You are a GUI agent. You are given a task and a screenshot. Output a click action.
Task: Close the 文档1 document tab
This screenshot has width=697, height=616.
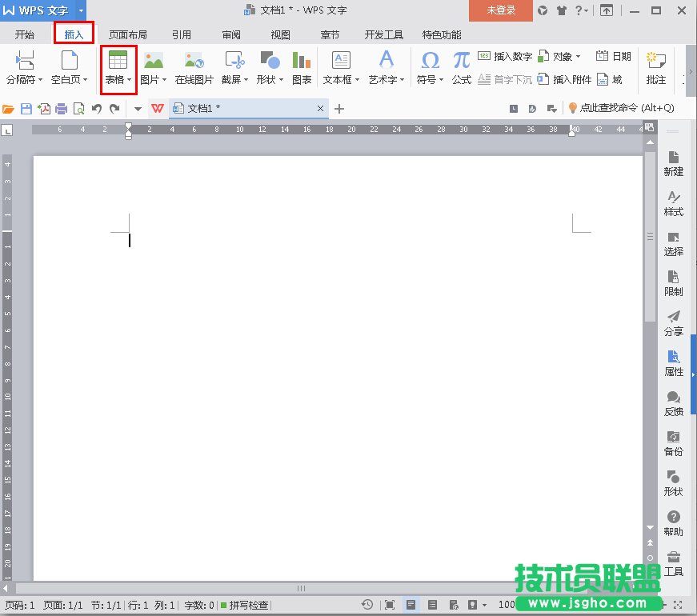321,108
